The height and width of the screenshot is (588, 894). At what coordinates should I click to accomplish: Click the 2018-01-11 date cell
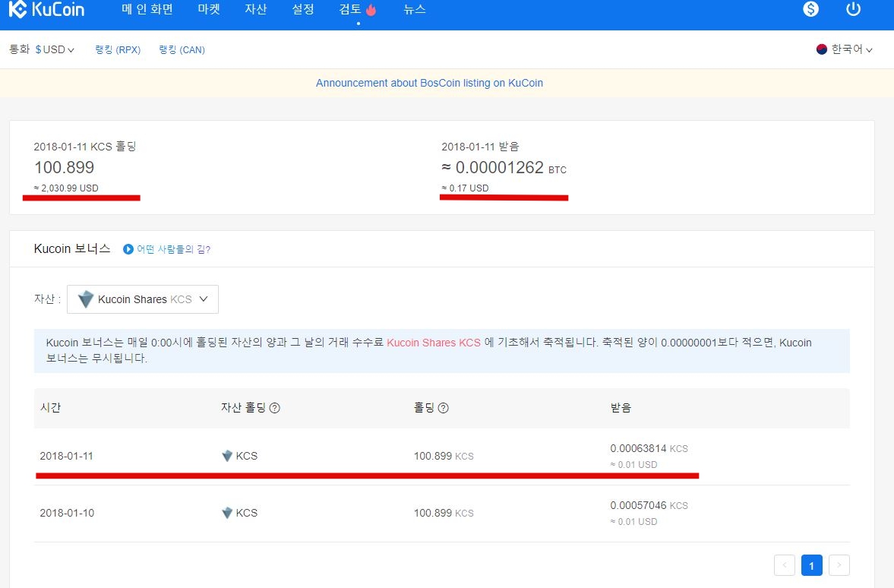pos(66,456)
